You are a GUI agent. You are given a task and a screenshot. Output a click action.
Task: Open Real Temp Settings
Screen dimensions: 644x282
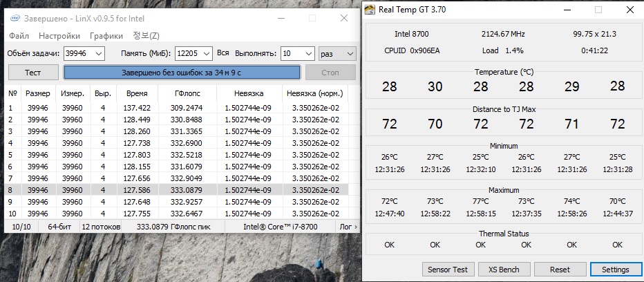(616, 269)
